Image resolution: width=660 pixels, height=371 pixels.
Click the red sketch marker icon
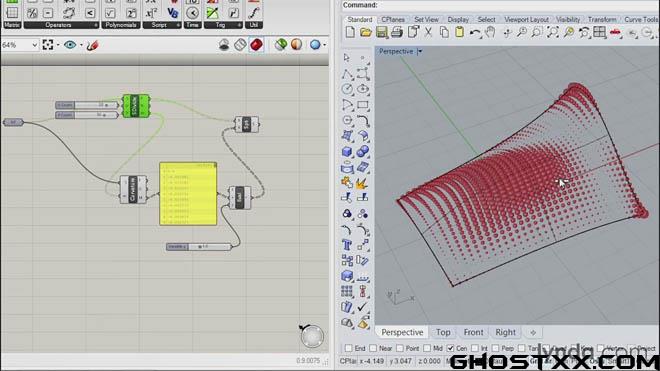pyautogui.click(x=92, y=45)
